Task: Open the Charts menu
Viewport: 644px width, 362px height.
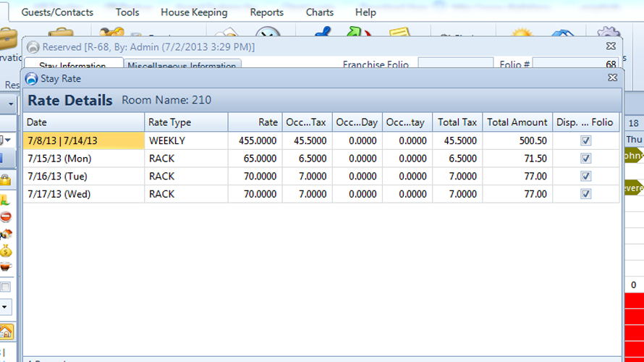Action: coord(320,12)
